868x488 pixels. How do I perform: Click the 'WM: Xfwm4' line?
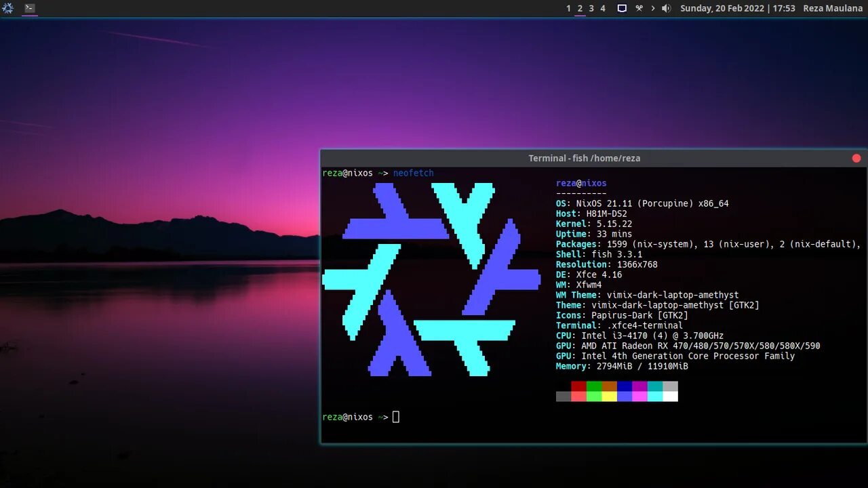(x=578, y=285)
